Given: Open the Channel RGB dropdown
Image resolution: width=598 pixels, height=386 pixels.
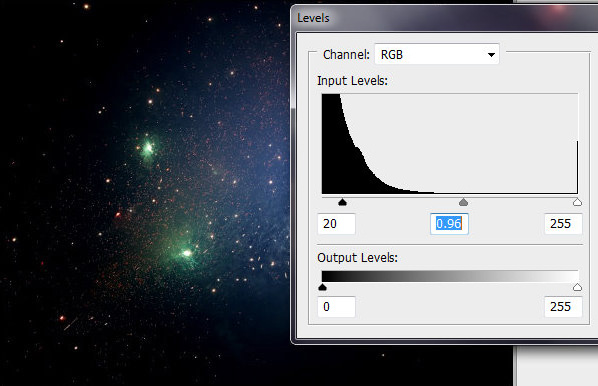Looking at the screenshot, I should pyautogui.click(x=437, y=54).
